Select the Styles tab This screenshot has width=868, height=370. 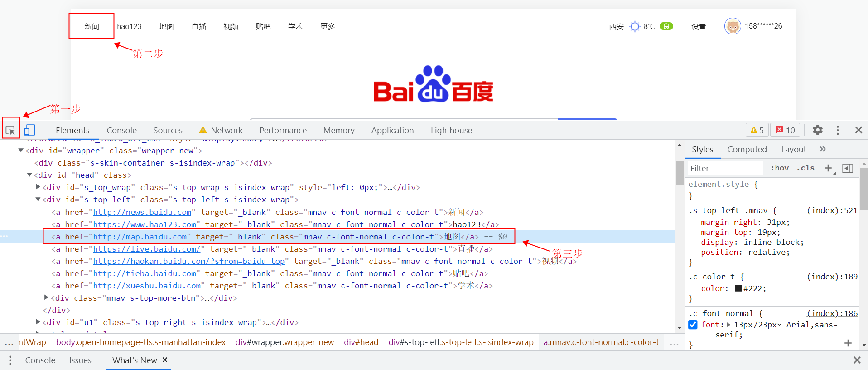tap(702, 149)
